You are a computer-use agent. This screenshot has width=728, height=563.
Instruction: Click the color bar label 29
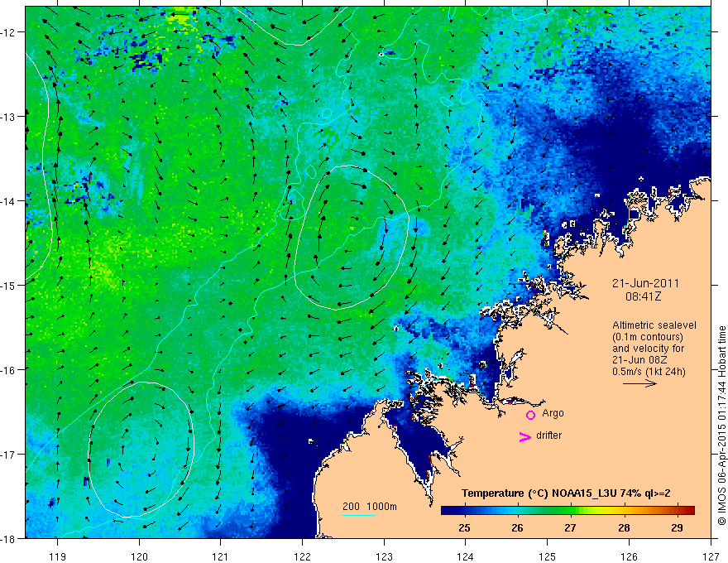[677, 527]
